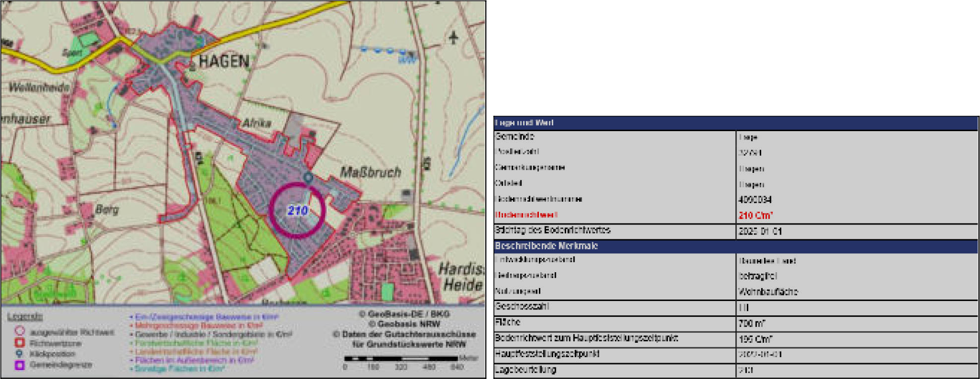Click the Legende heading
This screenshot has height=379, width=980.
24,316
